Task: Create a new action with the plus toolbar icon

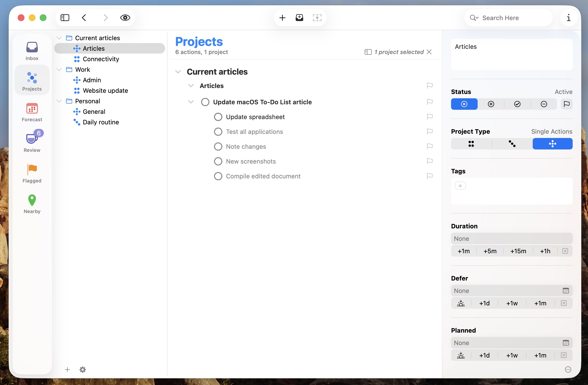Action: [x=282, y=17]
